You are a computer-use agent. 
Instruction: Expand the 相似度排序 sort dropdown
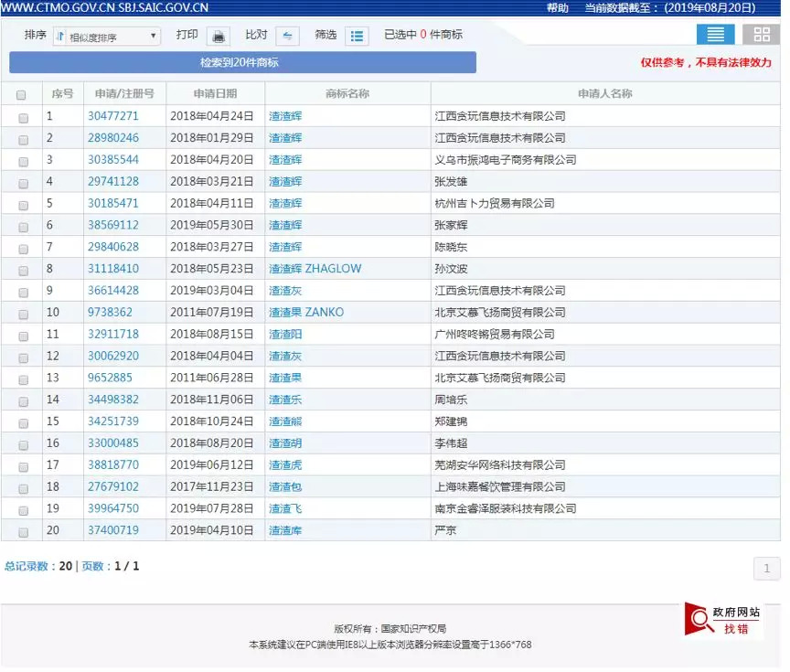[106, 37]
